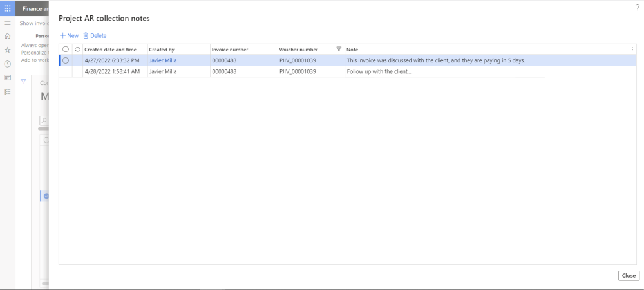Select the 4/27/2022 row radio circle
This screenshot has height=290, width=644.
(x=65, y=60)
